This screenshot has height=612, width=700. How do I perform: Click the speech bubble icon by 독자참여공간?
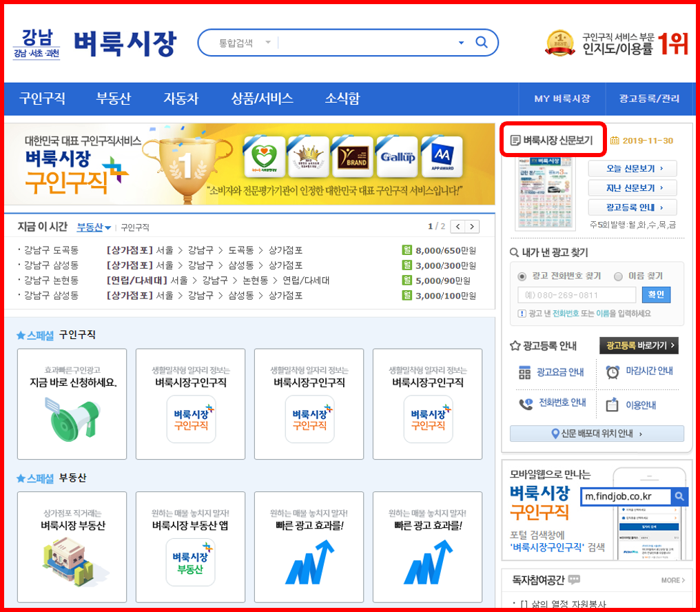pyautogui.click(x=574, y=580)
